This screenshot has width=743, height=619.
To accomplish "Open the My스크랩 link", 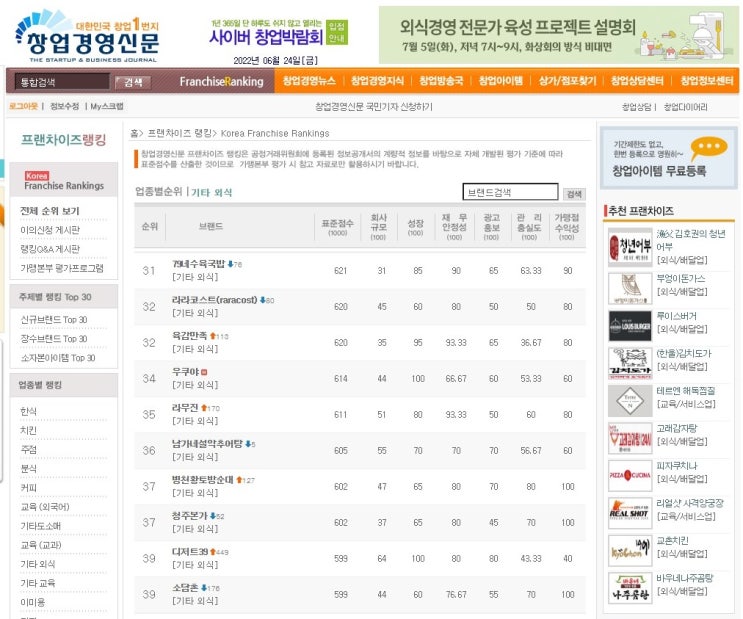I will [x=107, y=106].
